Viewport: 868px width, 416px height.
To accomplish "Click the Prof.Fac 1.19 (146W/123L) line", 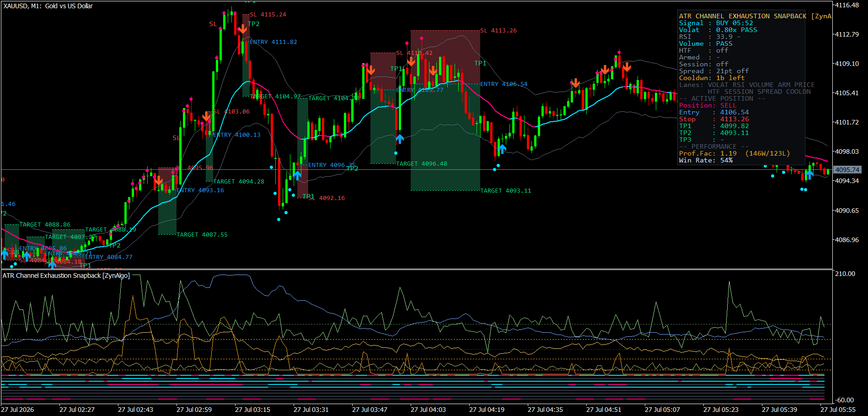I will (x=734, y=154).
